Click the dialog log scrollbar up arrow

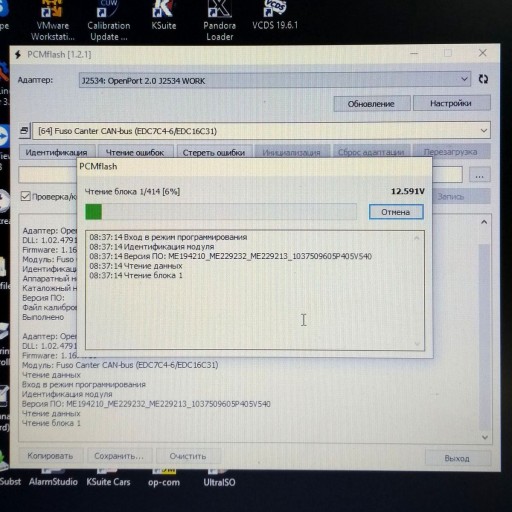pyautogui.click(x=417, y=238)
